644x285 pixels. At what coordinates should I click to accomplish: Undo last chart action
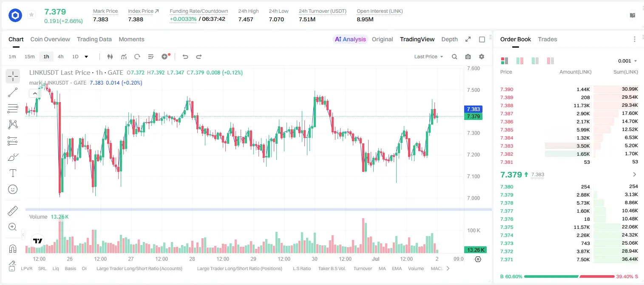pyautogui.click(x=185, y=57)
